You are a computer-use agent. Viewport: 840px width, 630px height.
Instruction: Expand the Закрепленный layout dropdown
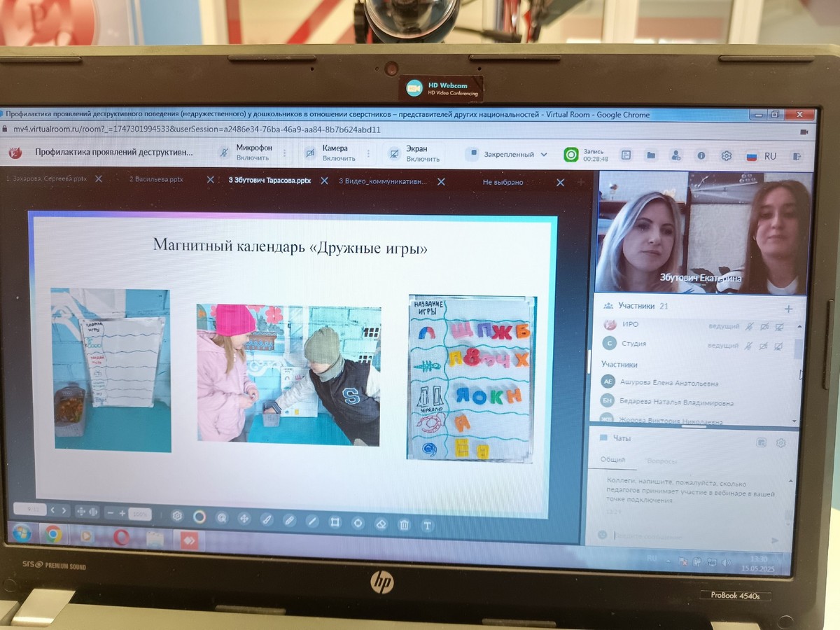[x=507, y=154]
